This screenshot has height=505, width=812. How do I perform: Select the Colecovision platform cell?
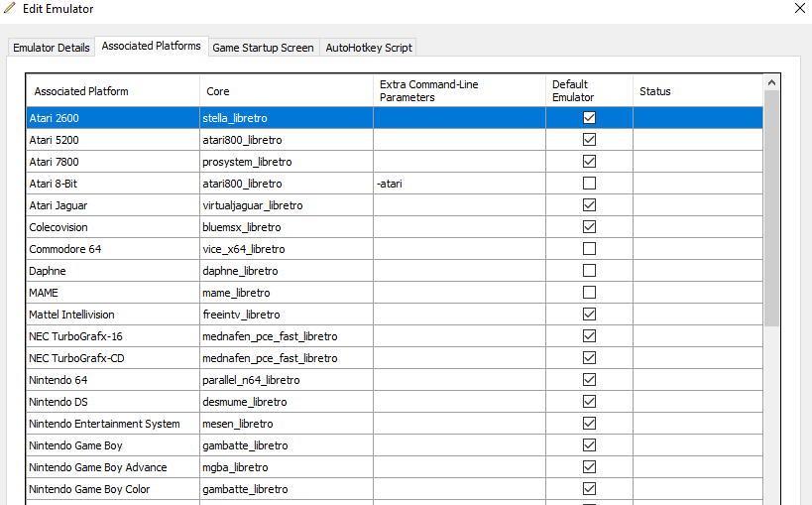point(113,226)
